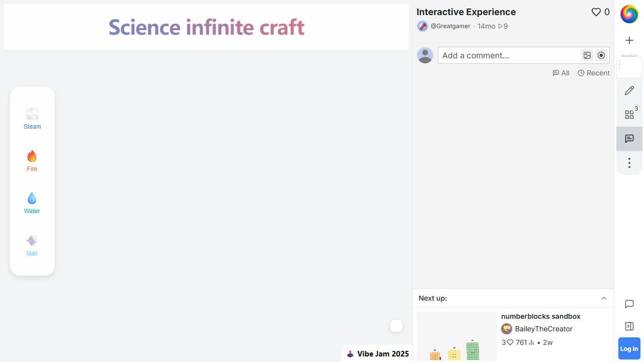
Task: Click the small white square button
Action: coord(396,326)
